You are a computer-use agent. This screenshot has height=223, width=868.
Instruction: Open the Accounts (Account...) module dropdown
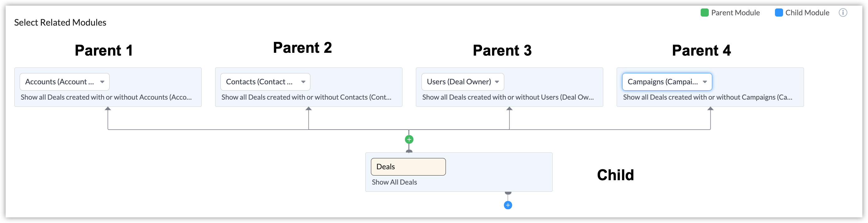59,82
